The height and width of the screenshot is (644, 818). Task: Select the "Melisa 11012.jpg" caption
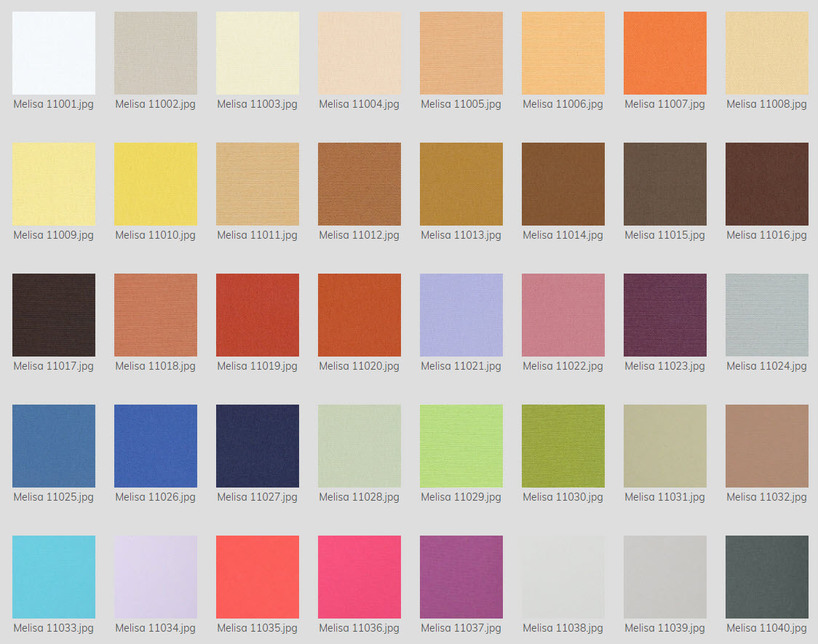pos(360,235)
